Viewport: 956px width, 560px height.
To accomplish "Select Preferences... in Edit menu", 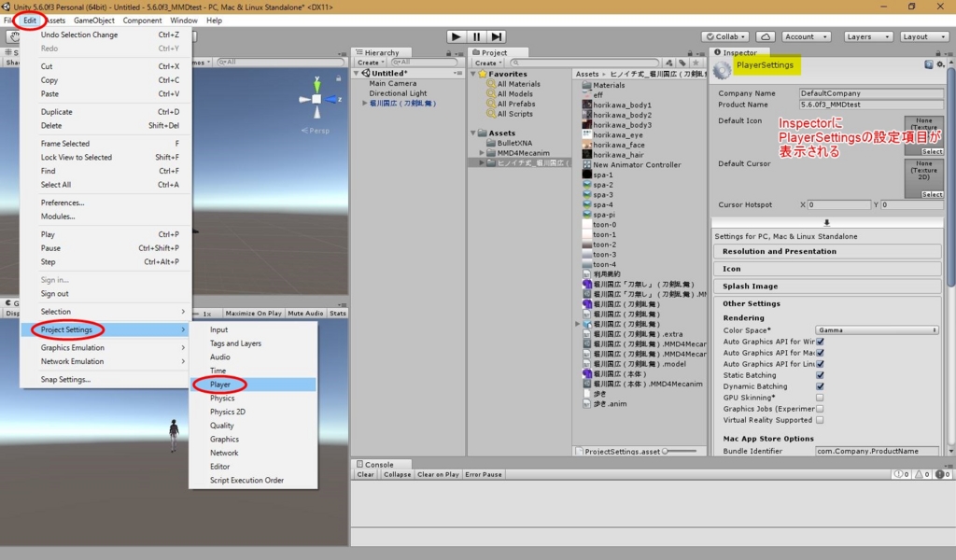I will point(106,203).
